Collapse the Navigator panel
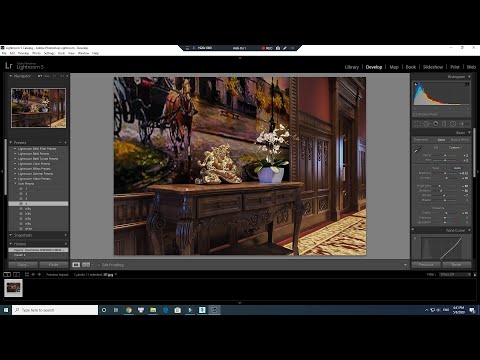The width and height of the screenshot is (480, 360). tap(11, 76)
